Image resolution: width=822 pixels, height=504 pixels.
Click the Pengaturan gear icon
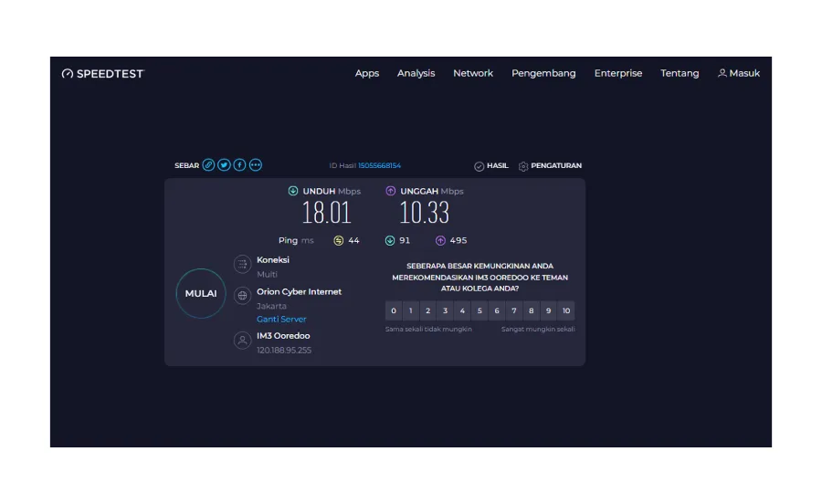[523, 166]
